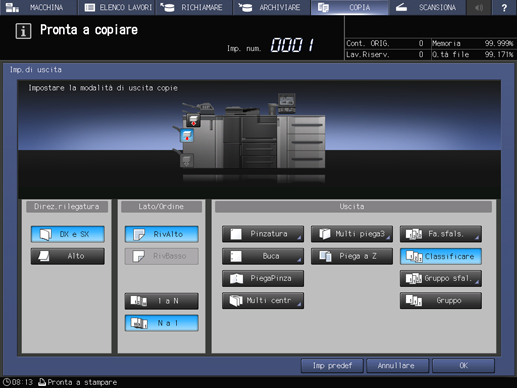Select Classificare sort output
The image size is (517, 388).
441,256
